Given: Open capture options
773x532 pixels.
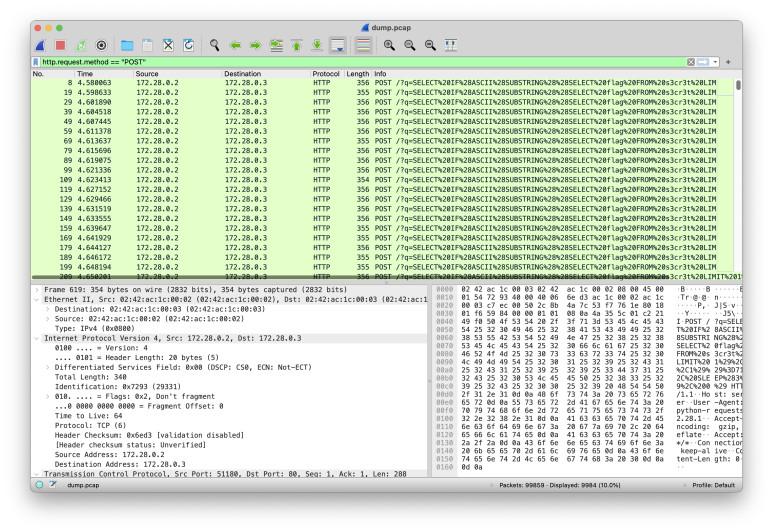Looking at the screenshot, I should pyautogui.click(x=101, y=45).
